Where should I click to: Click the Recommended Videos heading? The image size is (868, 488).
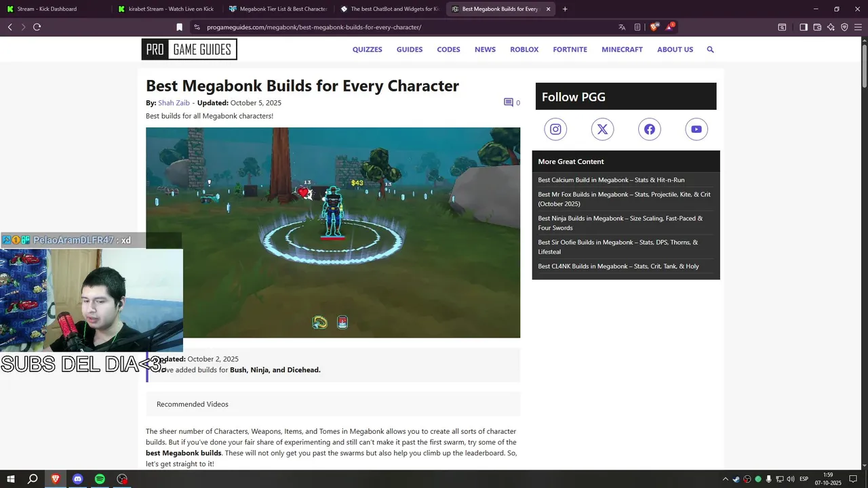click(193, 405)
